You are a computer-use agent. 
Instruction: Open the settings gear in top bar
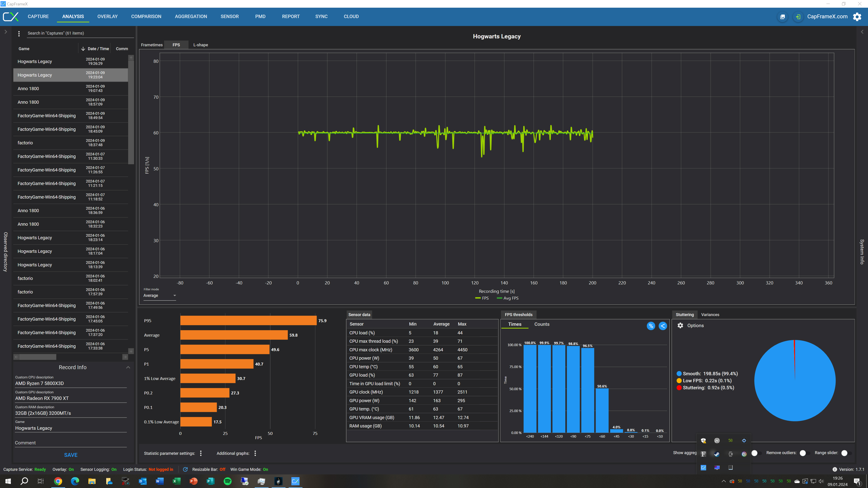857,16
